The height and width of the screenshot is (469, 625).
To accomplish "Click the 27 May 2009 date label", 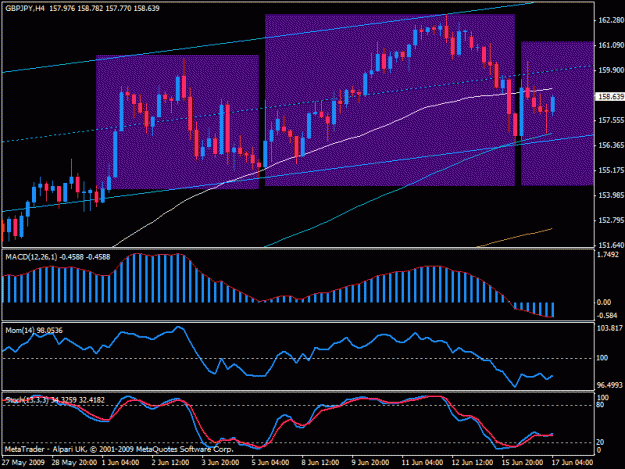I will pos(23,463).
